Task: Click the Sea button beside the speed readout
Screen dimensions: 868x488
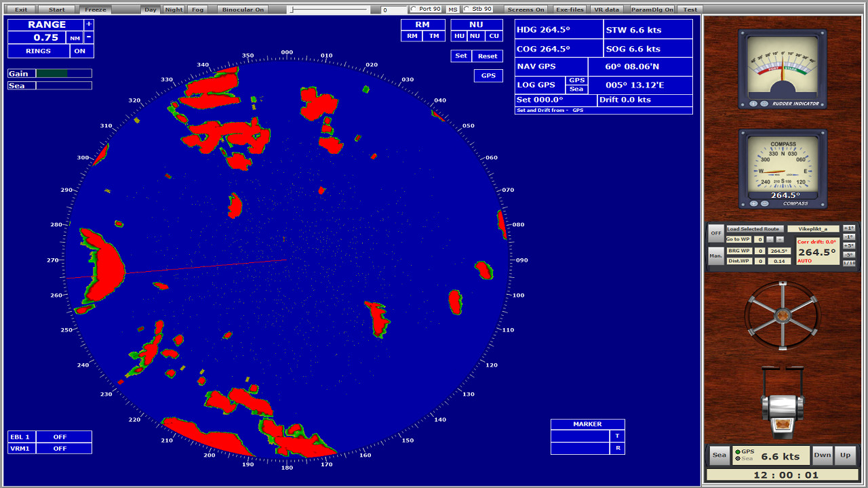Action: [719, 455]
